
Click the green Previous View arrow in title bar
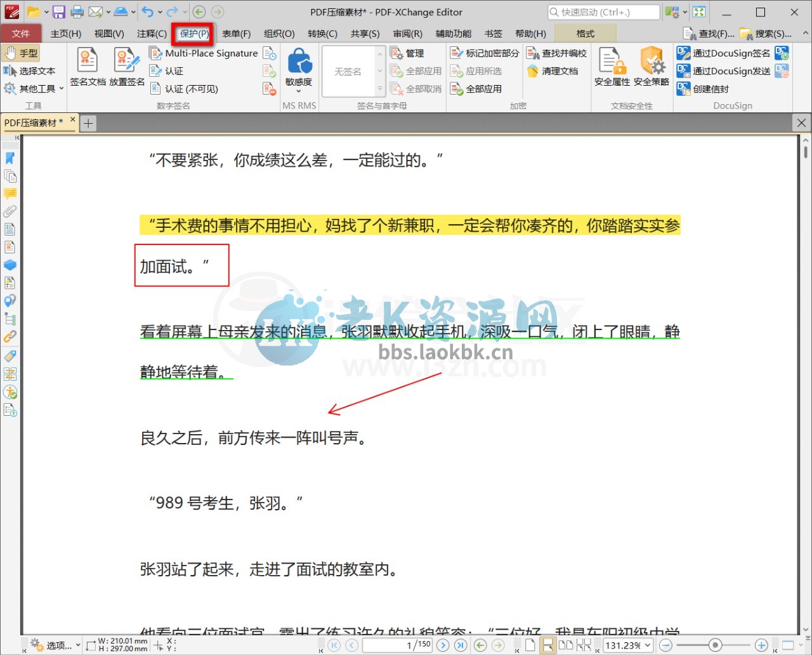pyautogui.click(x=199, y=11)
